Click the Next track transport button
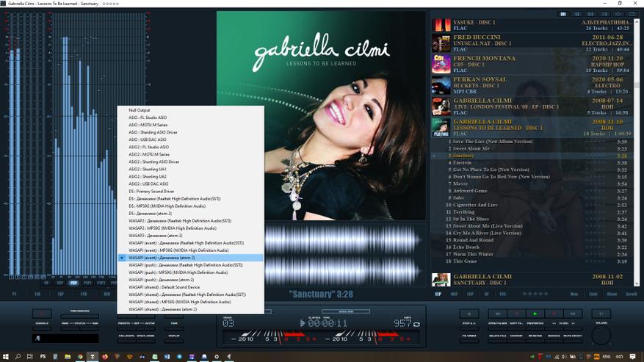 [573, 314]
